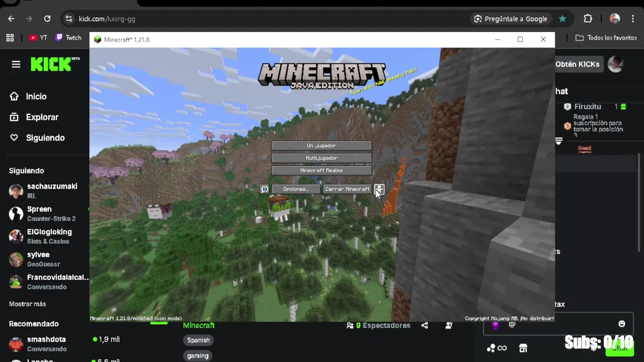This screenshot has width=644, height=362.
Task: Go back in Chrome browser
Action: [11, 19]
